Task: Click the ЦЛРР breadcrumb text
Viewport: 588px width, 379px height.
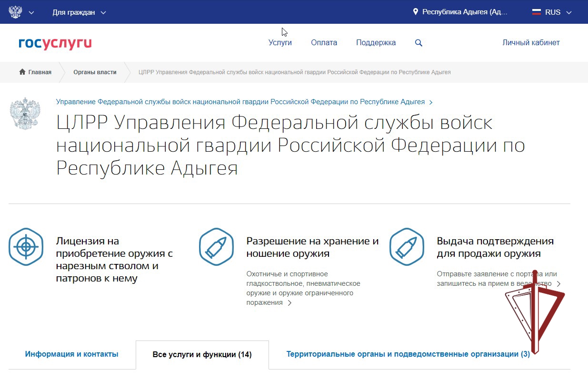Action: click(x=294, y=72)
